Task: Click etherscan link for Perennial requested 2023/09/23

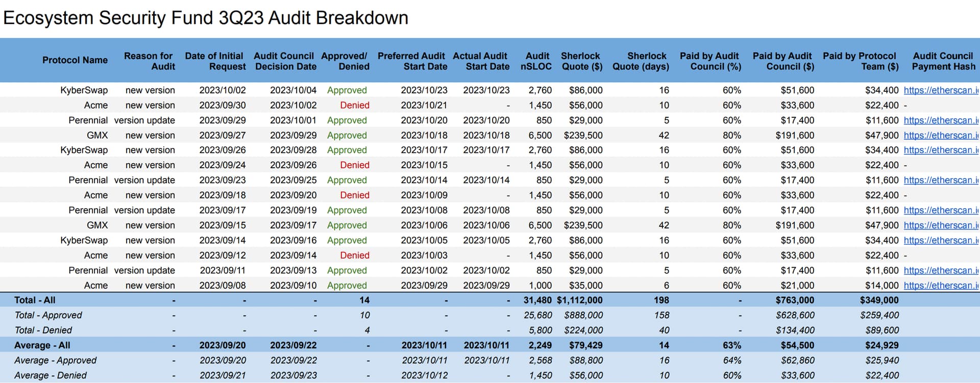Action: tap(942, 180)
